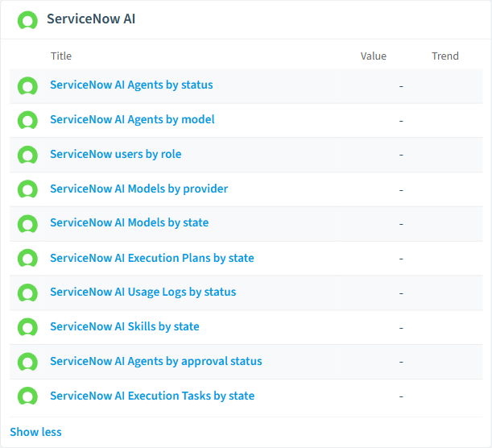
Task: Open ServiceNow AI Agents by model link
Action: pos(132,119)
